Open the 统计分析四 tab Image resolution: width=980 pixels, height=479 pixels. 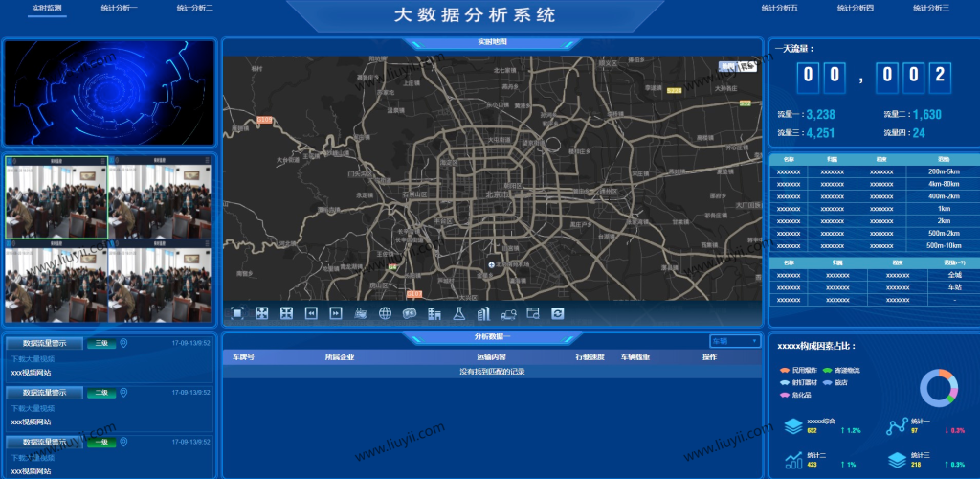point(856,8)
